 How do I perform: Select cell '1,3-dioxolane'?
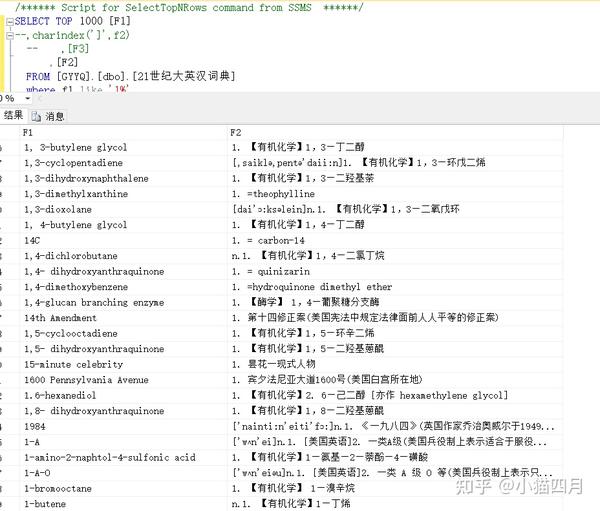click(124, 209)
